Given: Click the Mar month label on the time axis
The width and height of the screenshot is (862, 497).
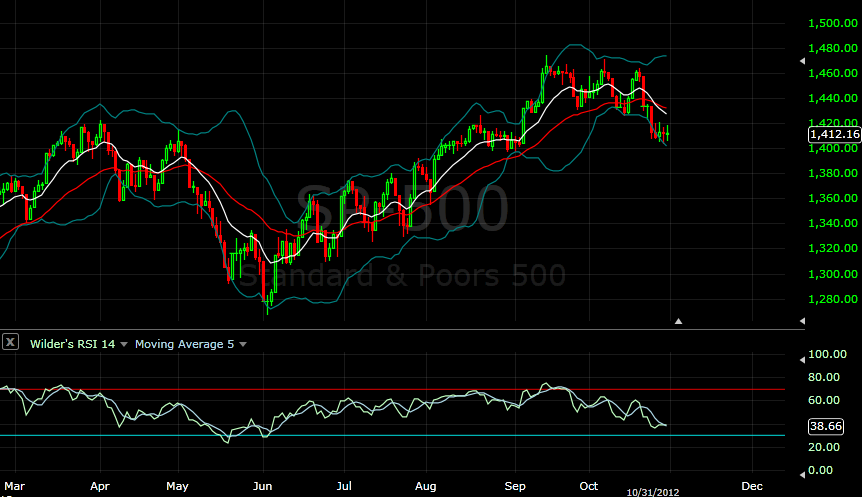Looking at the screenshot, I should [x=14, y=486].
